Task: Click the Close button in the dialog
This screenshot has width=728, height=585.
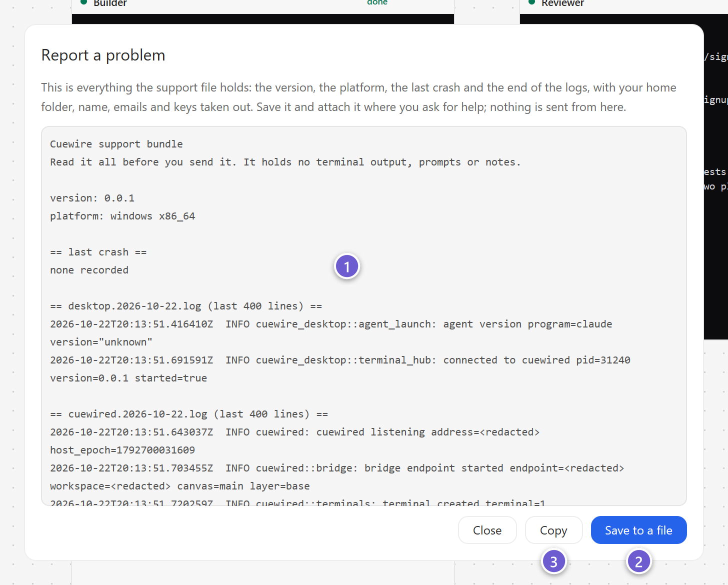Action: [487, 530]
